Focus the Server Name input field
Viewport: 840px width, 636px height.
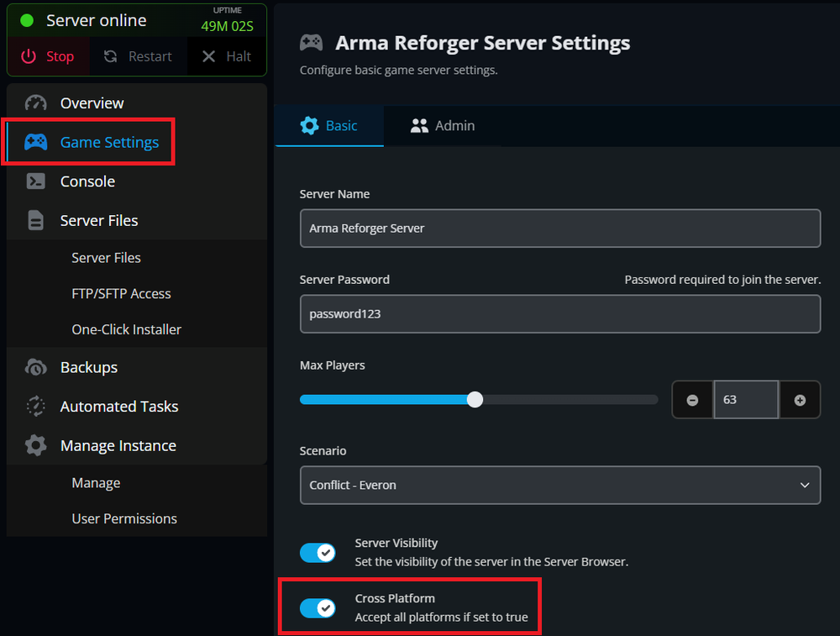coord(559,229)
